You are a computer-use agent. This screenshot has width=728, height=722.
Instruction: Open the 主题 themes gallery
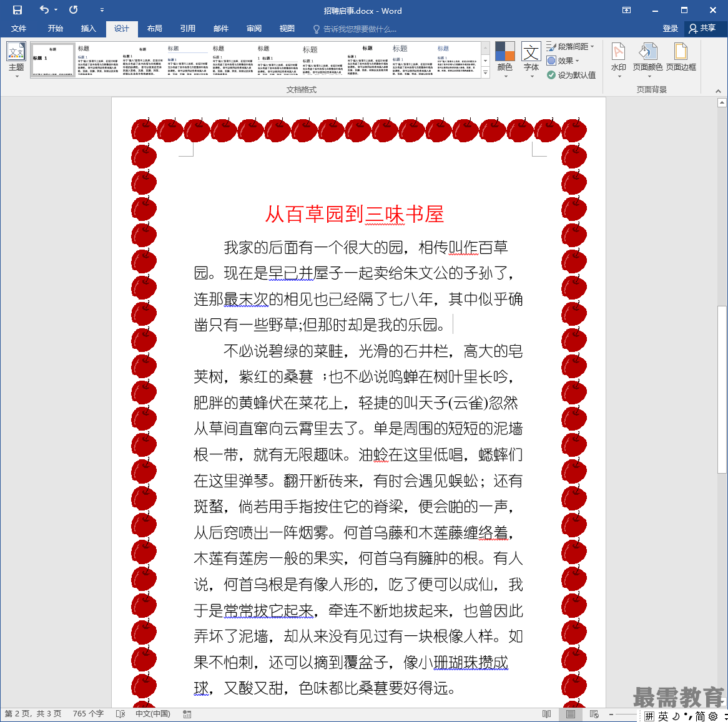pos(16,61)
